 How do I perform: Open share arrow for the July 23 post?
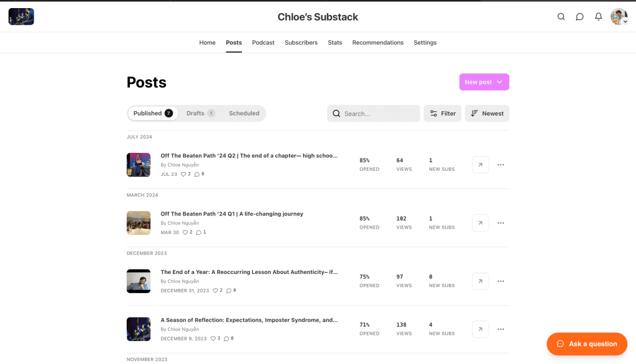click(480, 165)
